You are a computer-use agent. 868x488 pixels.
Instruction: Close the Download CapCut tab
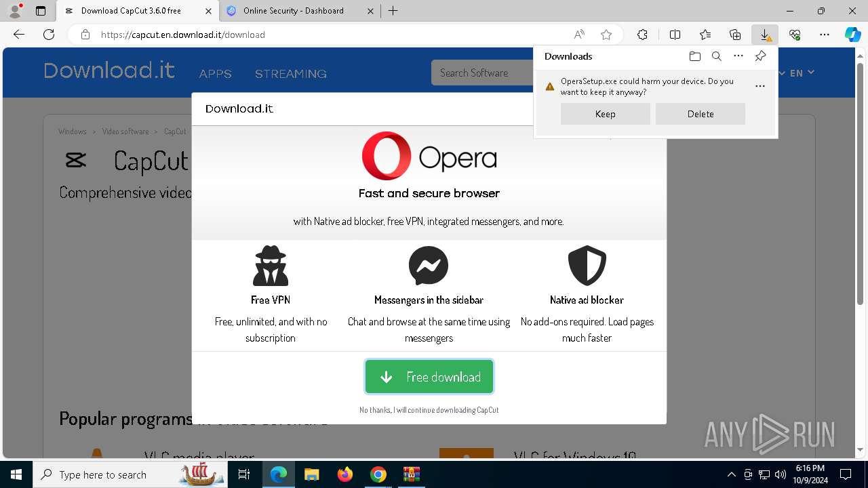pos(208,11)
